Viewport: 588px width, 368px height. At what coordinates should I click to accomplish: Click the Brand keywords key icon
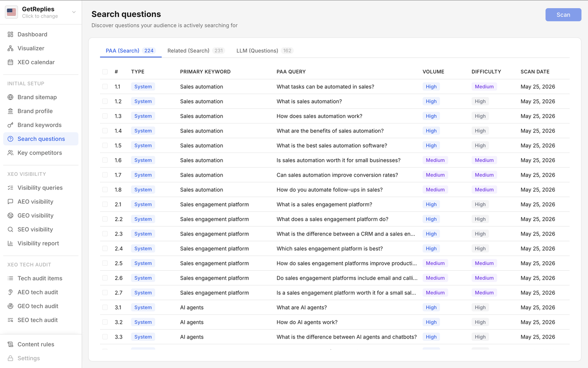tap(11, 125)
